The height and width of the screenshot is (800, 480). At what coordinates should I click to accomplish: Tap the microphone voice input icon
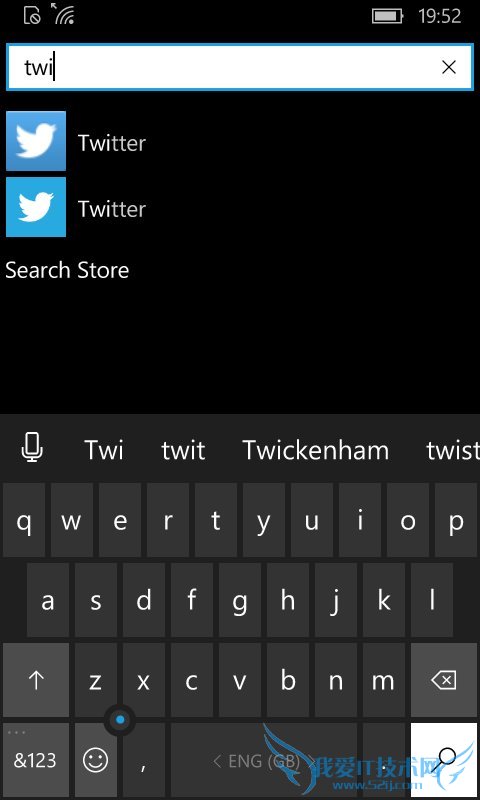pos(32,448)
